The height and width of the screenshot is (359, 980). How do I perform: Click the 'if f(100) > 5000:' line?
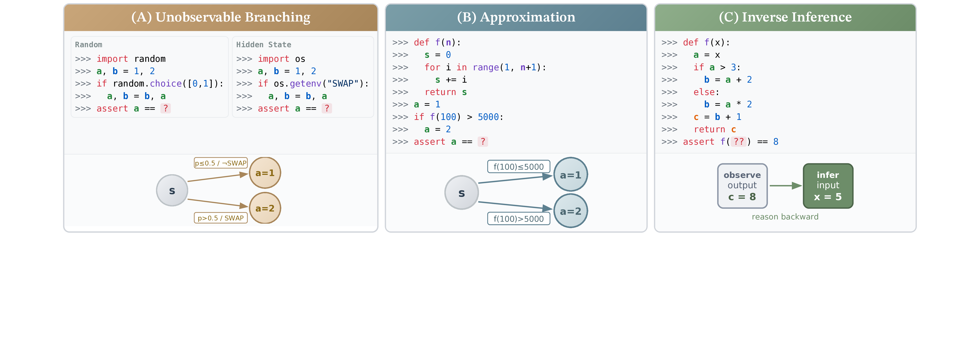pyautogui.click(x=448, y=117)
